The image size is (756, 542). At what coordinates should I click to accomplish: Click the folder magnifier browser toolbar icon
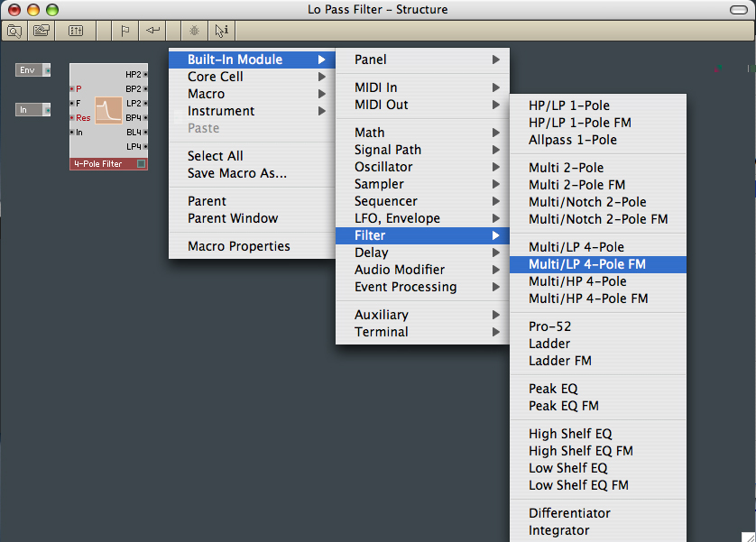(x=14, y=32)
